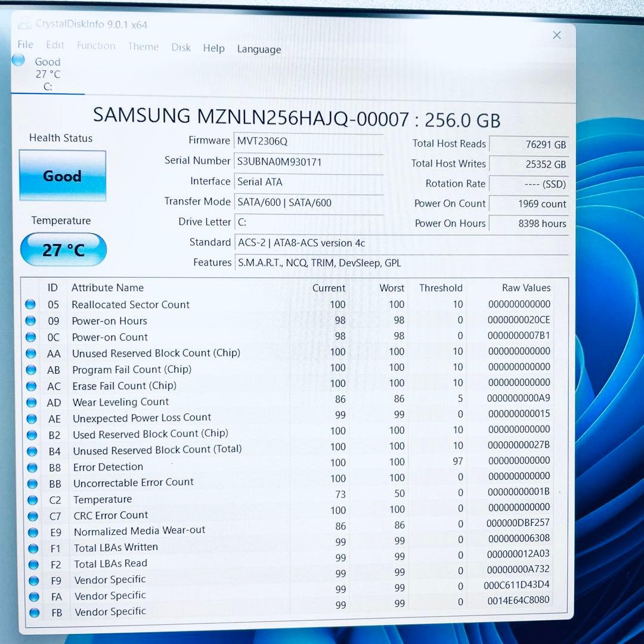
Task: Click the Good health status button
Action: point(63,175)
